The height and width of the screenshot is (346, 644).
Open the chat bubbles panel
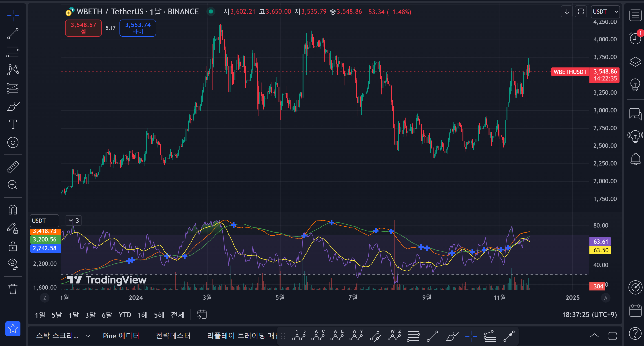point(635,114)
